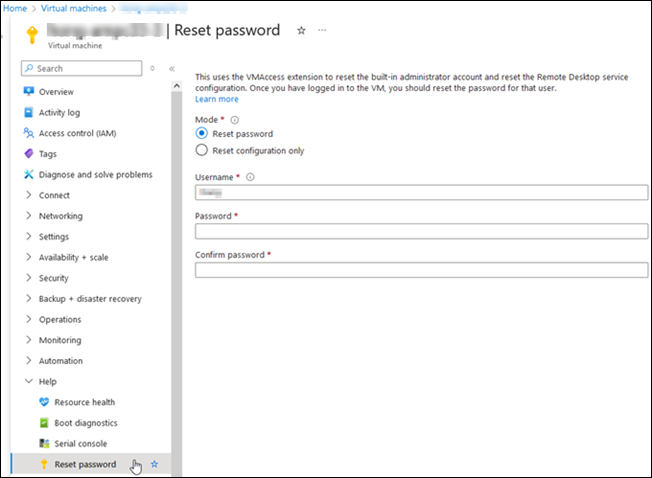
Task: Click the sidebar vertical scrollbar track
Action: click(177, 283)
